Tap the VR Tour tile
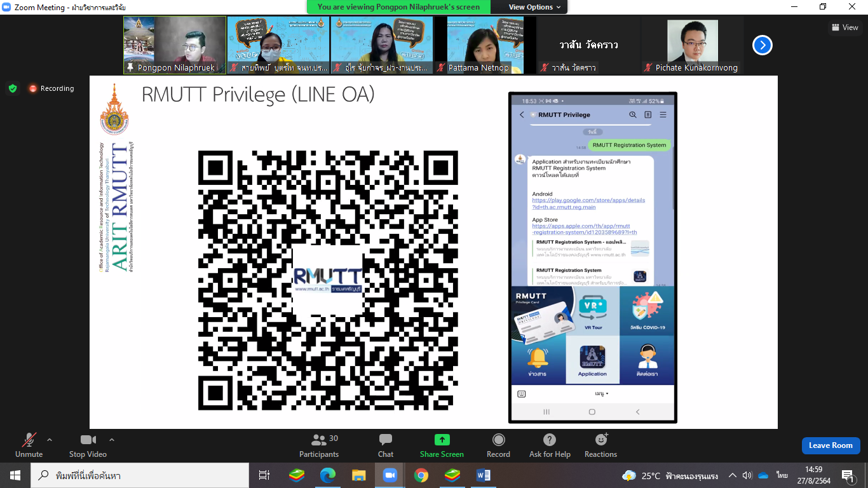868x488 pixels. click(x=593, y=311)
